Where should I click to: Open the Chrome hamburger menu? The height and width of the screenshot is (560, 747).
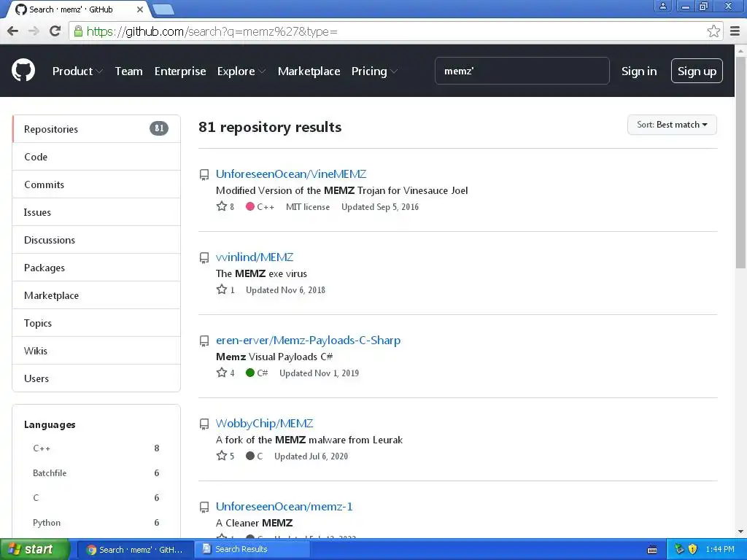(x=735, y=31)
